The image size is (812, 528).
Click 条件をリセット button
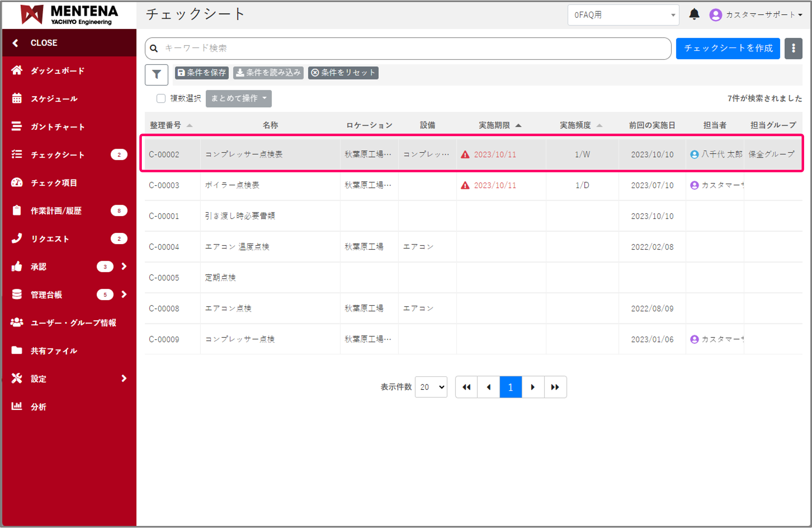point(343,73)
